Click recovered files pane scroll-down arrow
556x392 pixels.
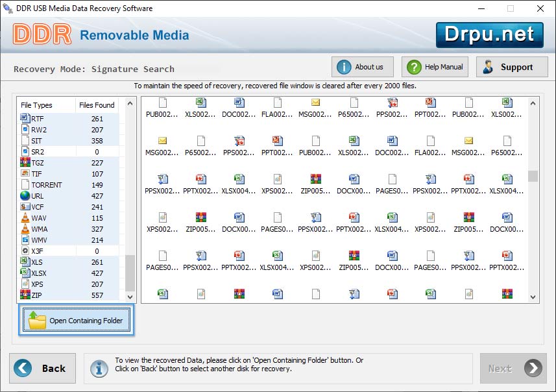coord(533,297)
